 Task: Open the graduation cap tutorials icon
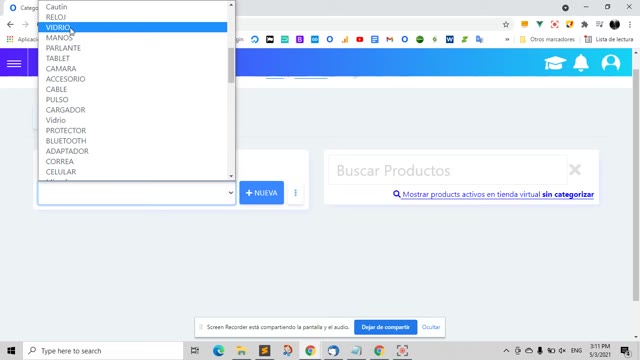click(555, 63)
